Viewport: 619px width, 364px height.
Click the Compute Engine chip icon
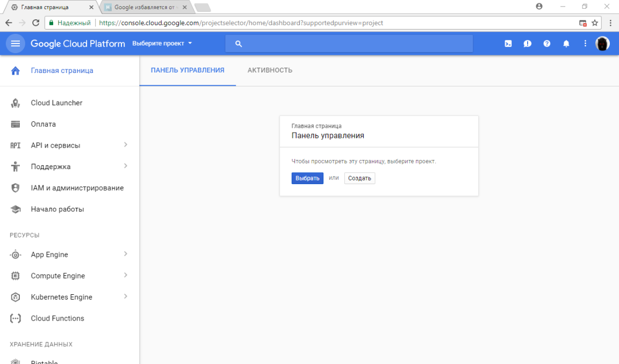[x=16, y=276]
